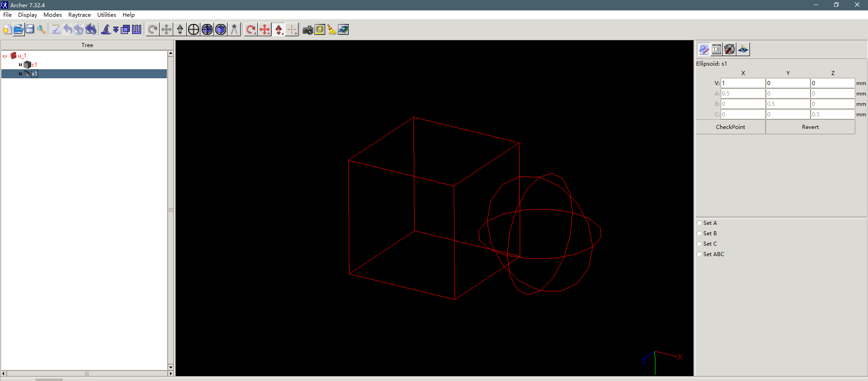The width and height of the screenshot is (868, 381).
Task: Click the Tree panel header
Action: [87, 45]
